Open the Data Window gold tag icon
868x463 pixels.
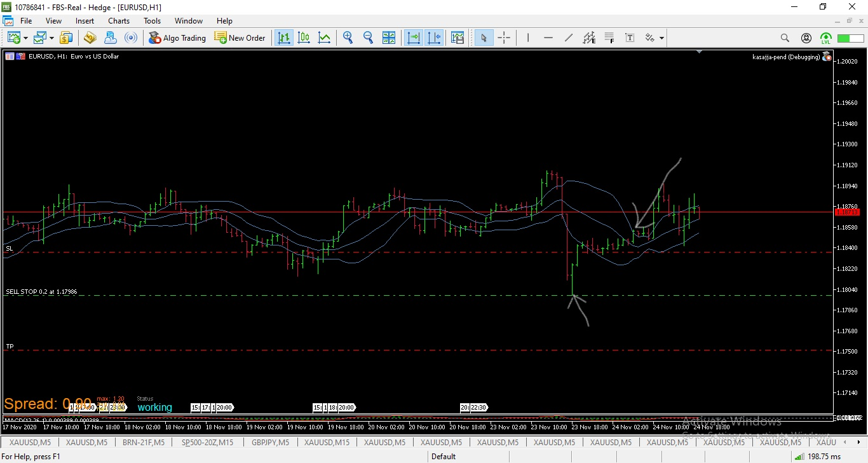coord(90,38)
